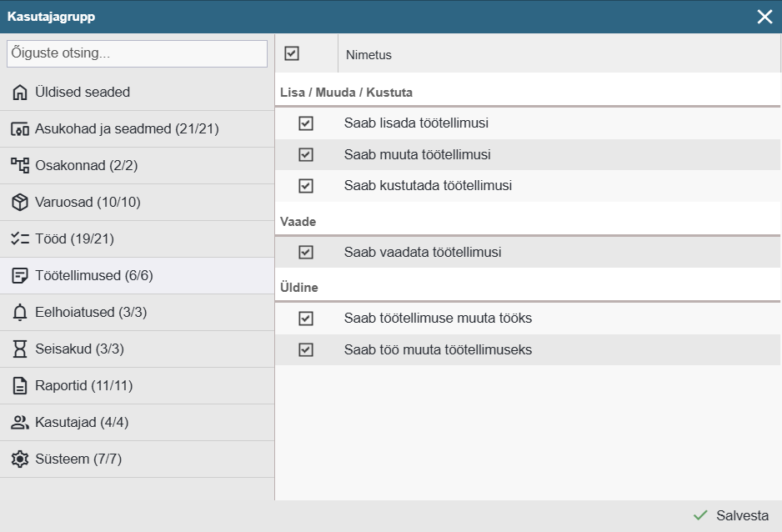Viewport: 782px width, 532px height.
Task: Click the house icon for Üldised seaded
Action: pos(20,93)
